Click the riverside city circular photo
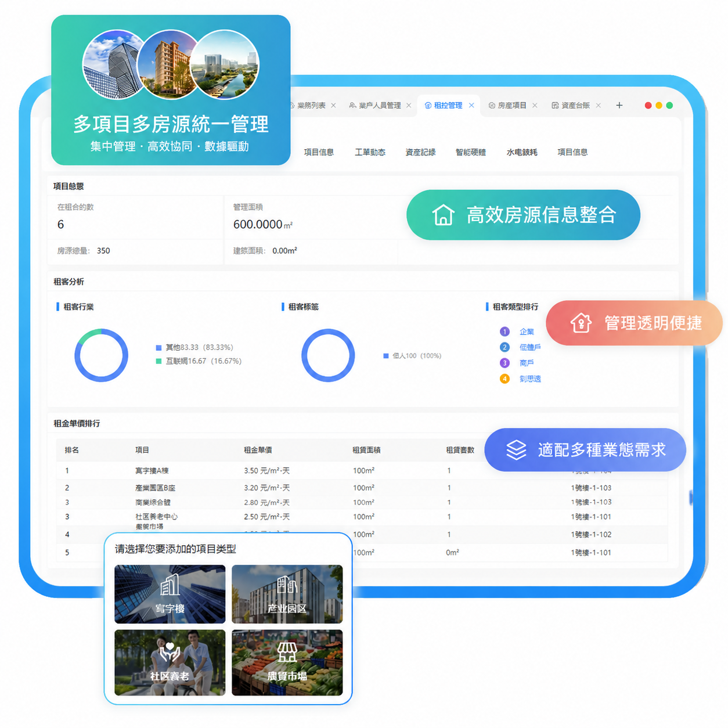Image resolution: width=728 pixels, height=728 pixels. 225,64
